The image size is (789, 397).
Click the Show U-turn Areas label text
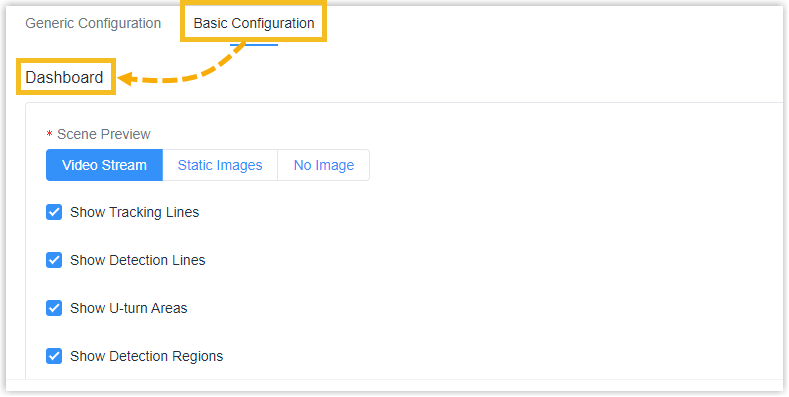(128, 308)
